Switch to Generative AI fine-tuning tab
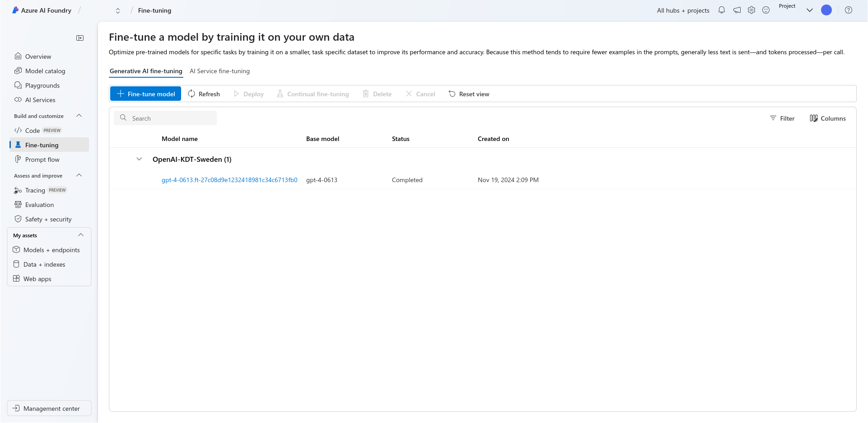 (x=146, y=71)
